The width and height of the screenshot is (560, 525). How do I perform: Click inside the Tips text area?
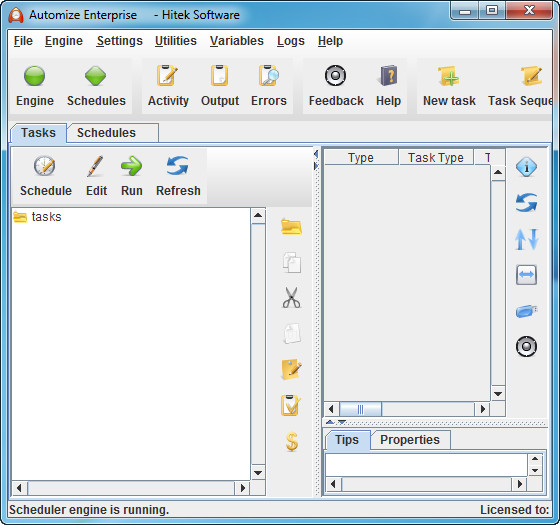point(426,465)
